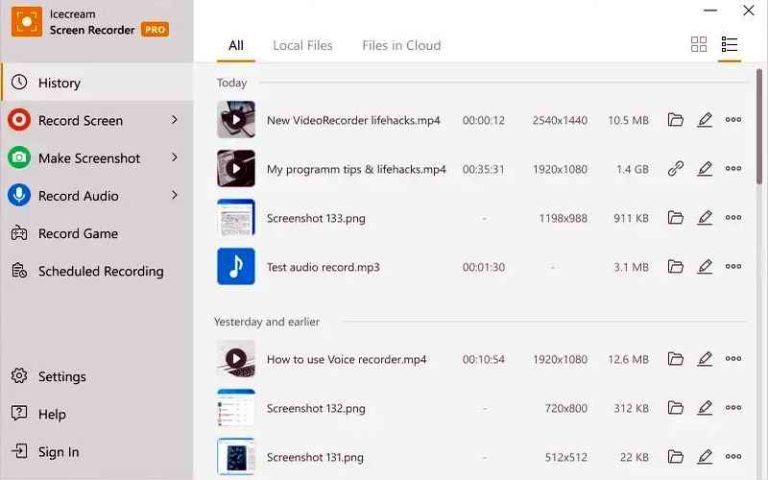Viewport: 768px width, 480px height.
Task: Click the Record Audio microphone icon
Action: coord(19,196)
